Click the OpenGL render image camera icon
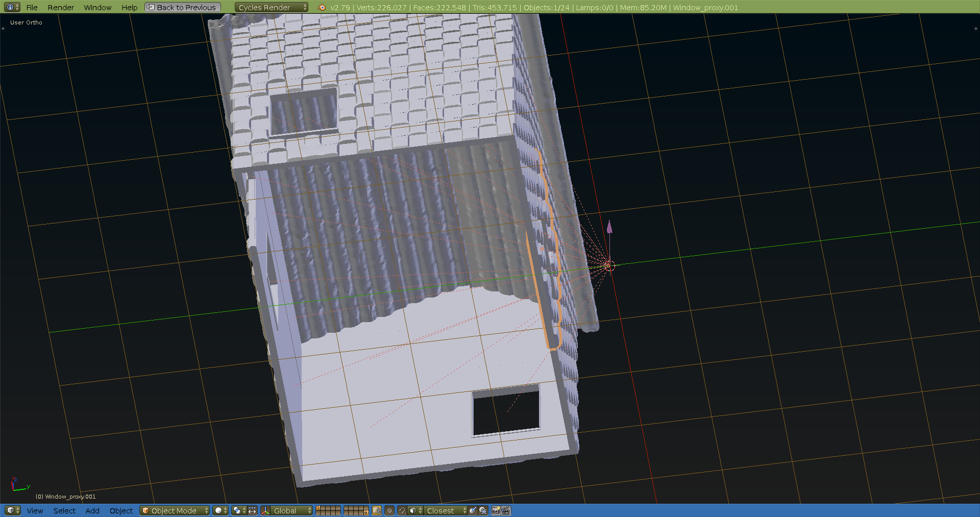 (x=496, y=510)
